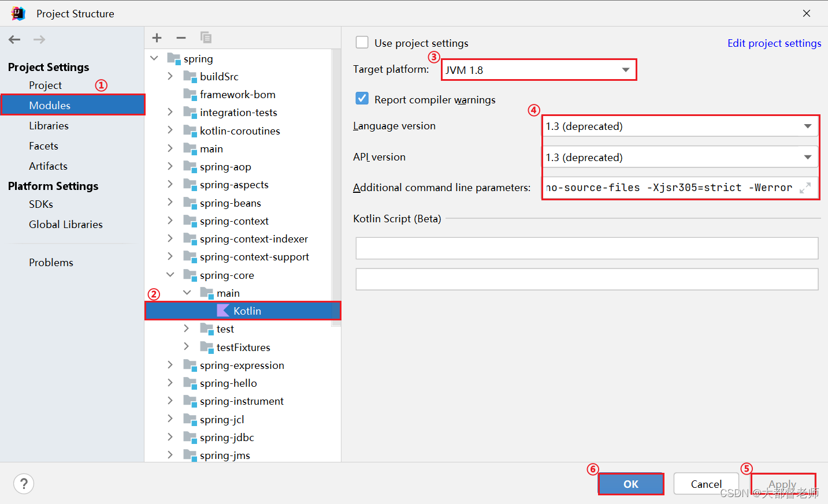Add a new module with plus icon
The width and height of the screenshot is (828, 504).
pos(157,38)
